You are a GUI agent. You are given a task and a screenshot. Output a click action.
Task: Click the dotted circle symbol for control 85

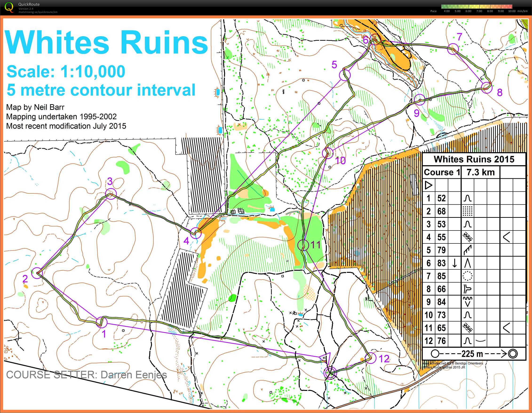click(468, 276)
